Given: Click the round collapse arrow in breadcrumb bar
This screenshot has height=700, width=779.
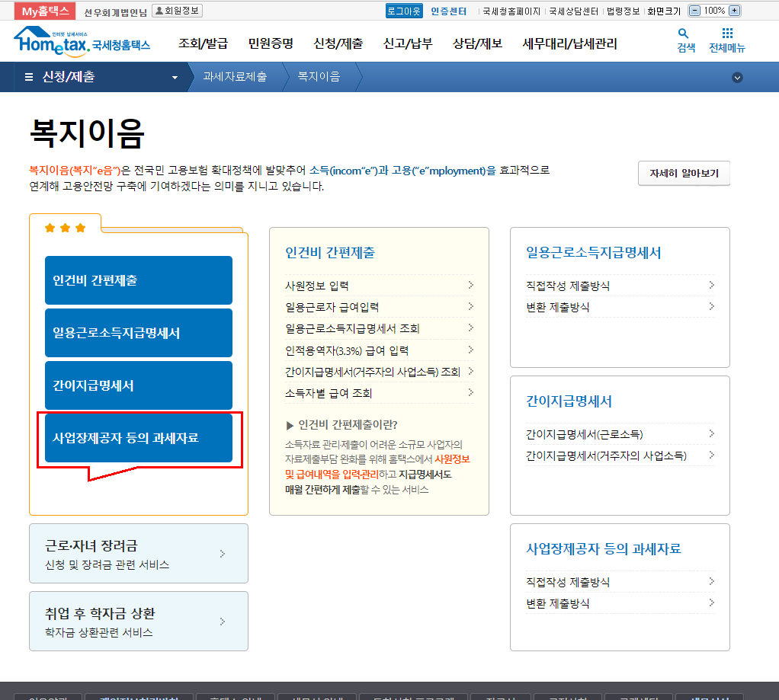Looking at the screenshot, I should (736, 77).
